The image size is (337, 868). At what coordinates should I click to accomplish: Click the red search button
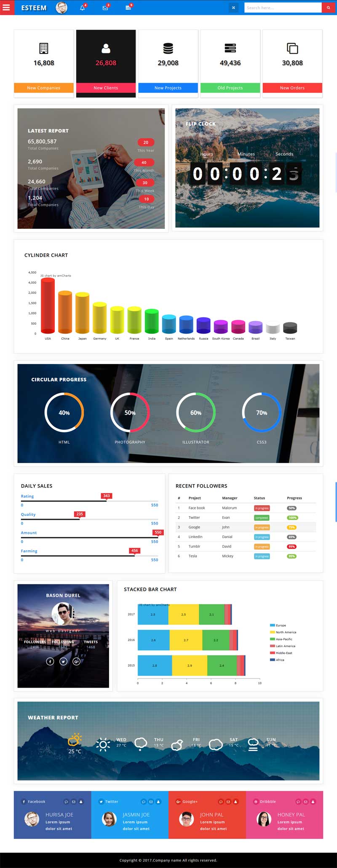[328, 8]
